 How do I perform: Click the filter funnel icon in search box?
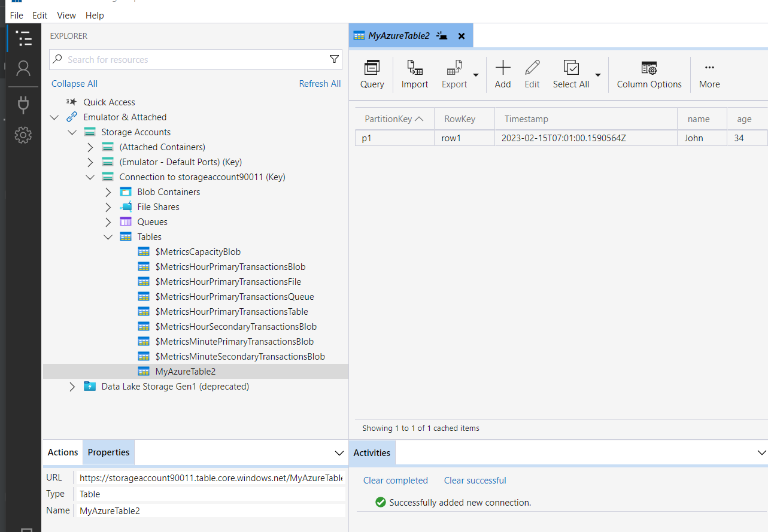334,59
